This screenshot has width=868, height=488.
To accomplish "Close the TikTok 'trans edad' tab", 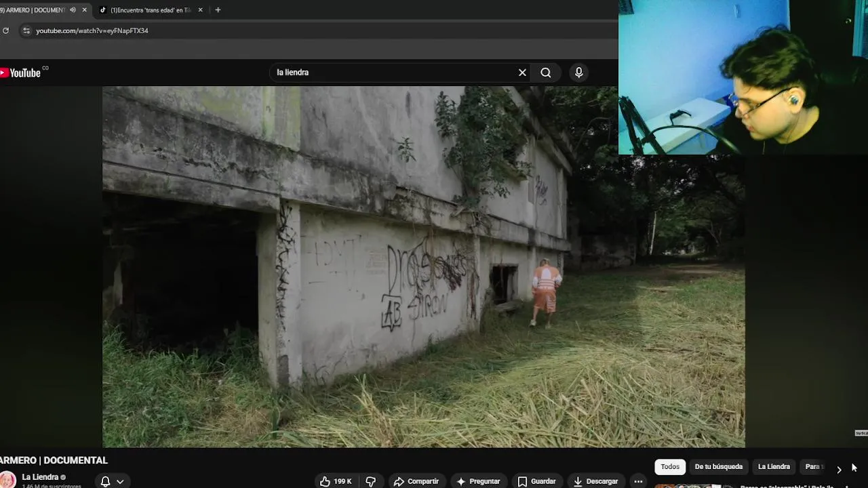I will pyautogui.click(x=200, y=10).
